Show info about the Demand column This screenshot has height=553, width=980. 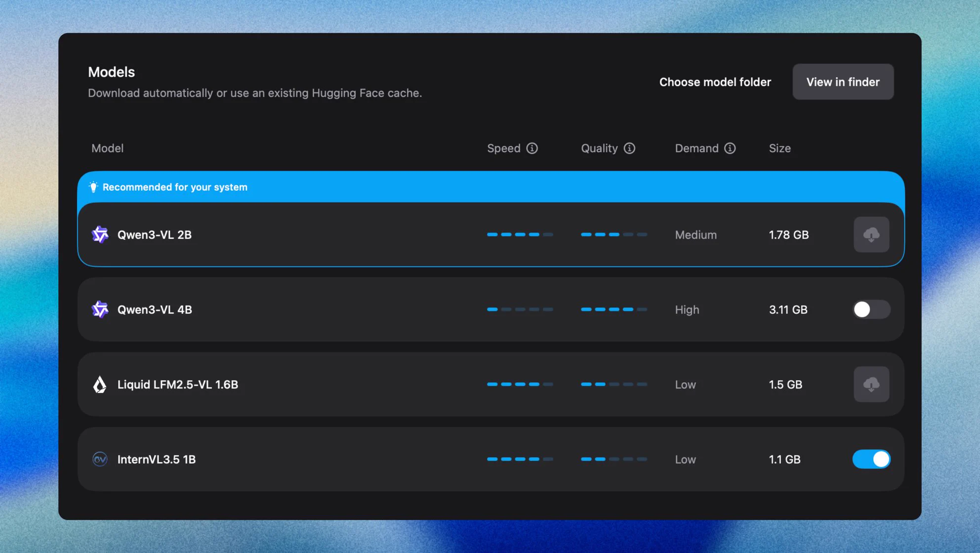(730, 148)
